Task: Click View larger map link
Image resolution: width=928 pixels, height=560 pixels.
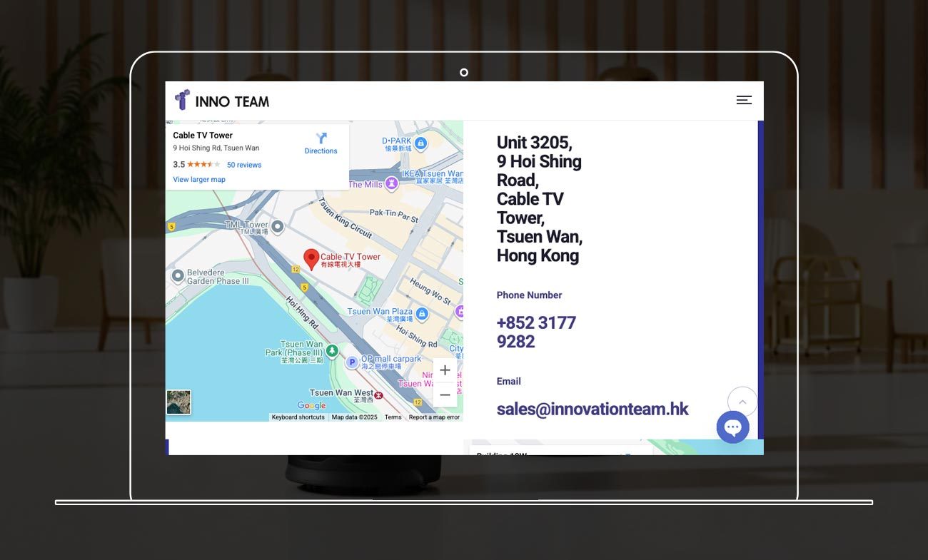Action: (199, 180)
